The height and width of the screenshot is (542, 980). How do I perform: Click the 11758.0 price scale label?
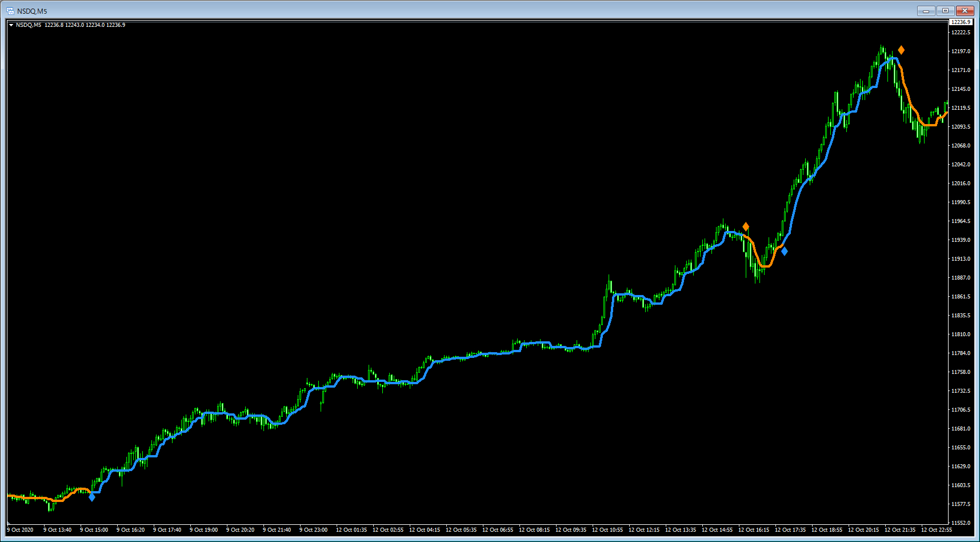[961, 372]
